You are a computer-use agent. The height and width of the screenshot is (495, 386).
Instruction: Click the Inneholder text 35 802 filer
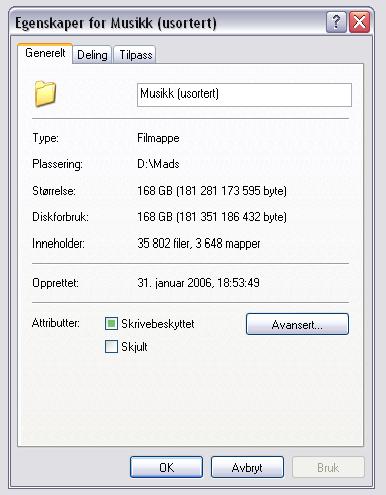[164, 243]
